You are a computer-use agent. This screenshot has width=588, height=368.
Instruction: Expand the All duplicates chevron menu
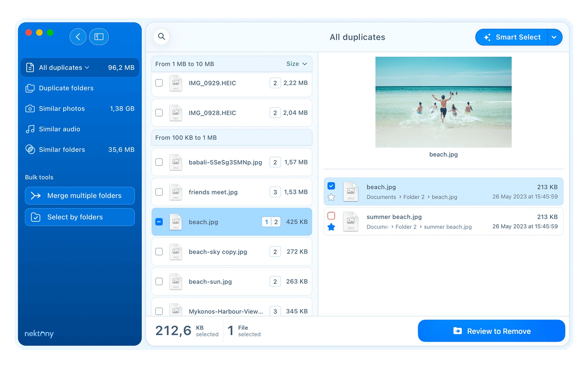click(x=87, y=67)
